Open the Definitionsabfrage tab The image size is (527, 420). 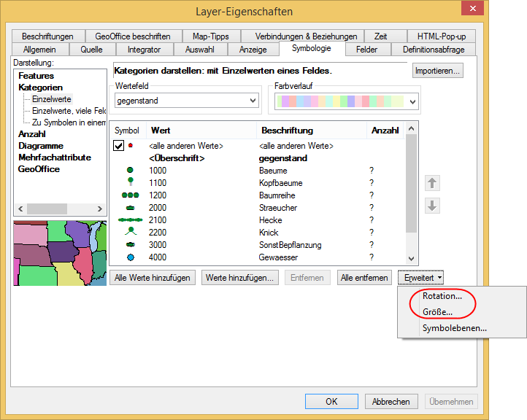pyautogui.click(x=434, y=50)
